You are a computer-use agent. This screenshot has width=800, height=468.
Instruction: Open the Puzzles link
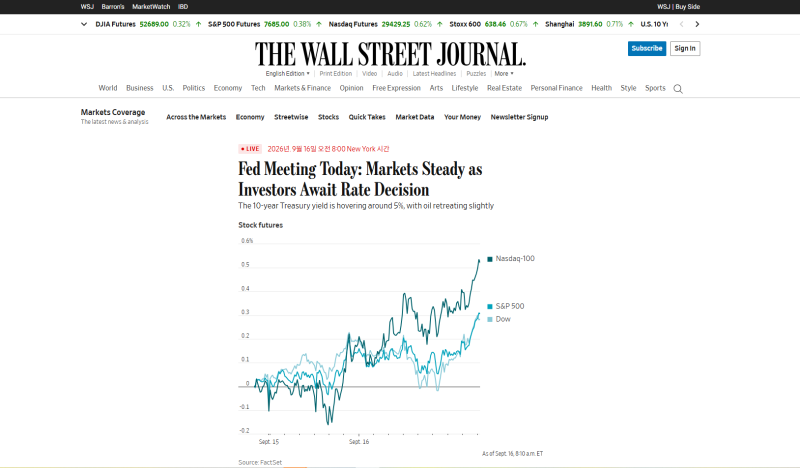point(476,73)
